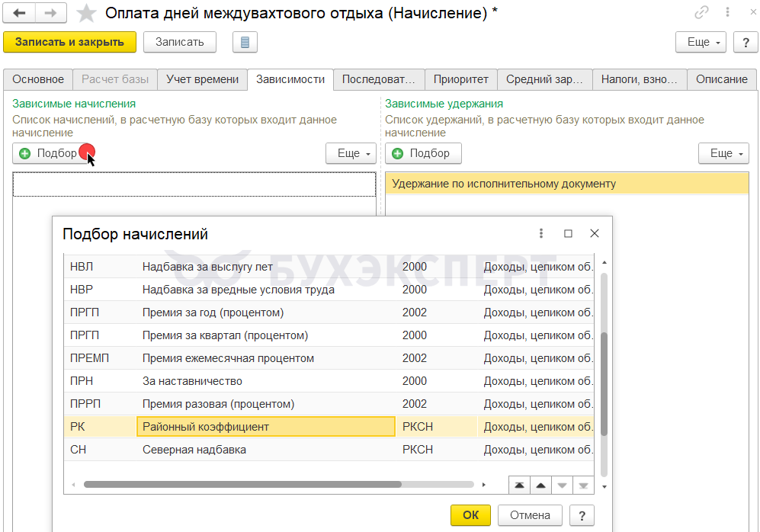Move one row down in list
This screenshot has height=532, width=760.
click(x=562, y=485)
